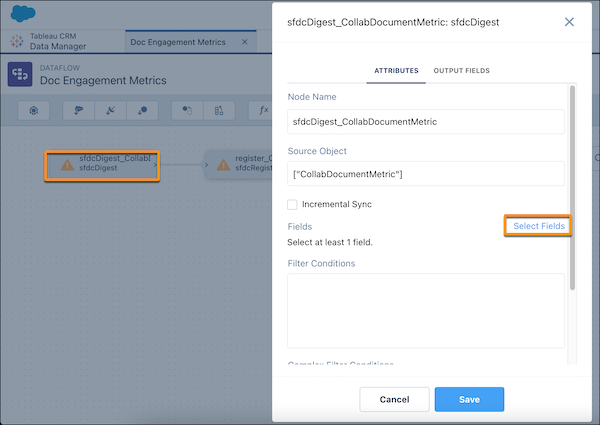Click input arrow on register node

pos(206,165)
